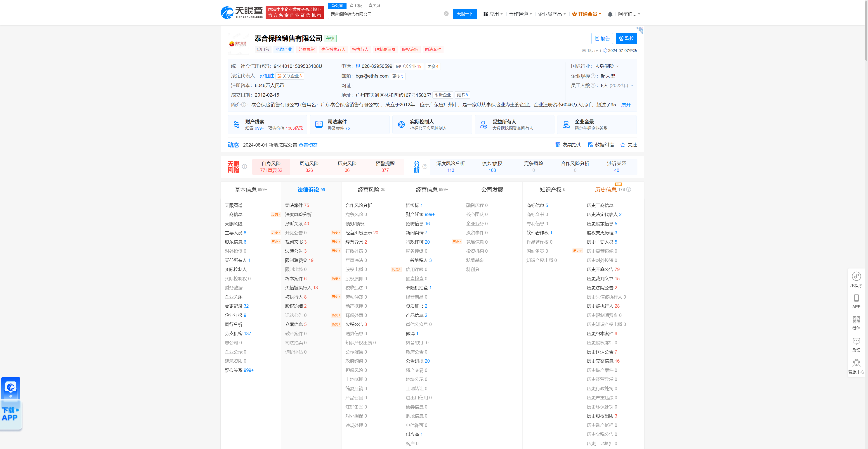Open 限制消费令 19 list item
Screen dimensions: 868x449
[x=299, y=260]
